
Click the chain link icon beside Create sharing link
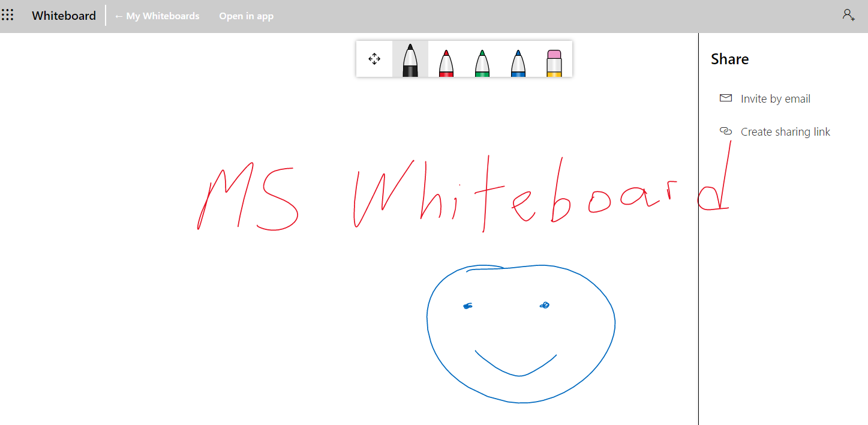(x=726, y=131)
